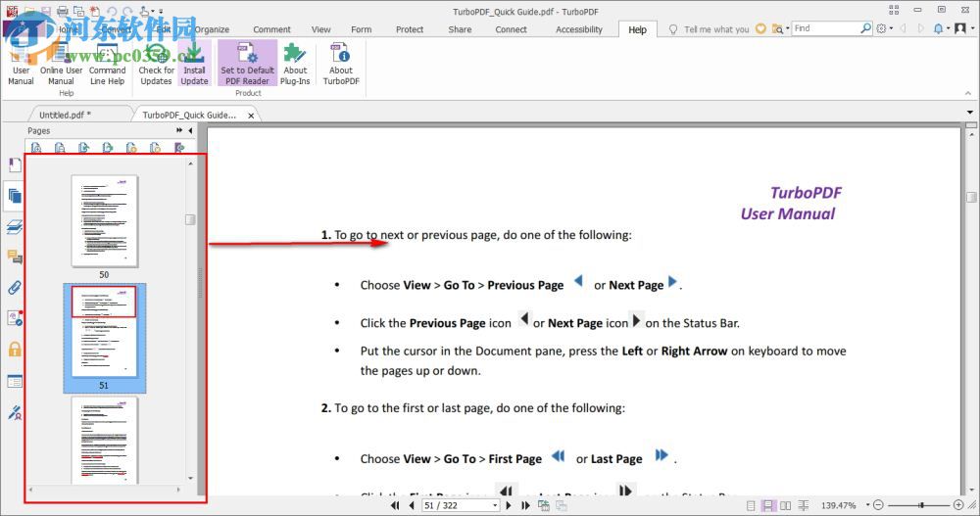The height and width of the screenshot is (516, 980).
Task: Go to previous page in status bar
Action: click(x=412, y=505)
